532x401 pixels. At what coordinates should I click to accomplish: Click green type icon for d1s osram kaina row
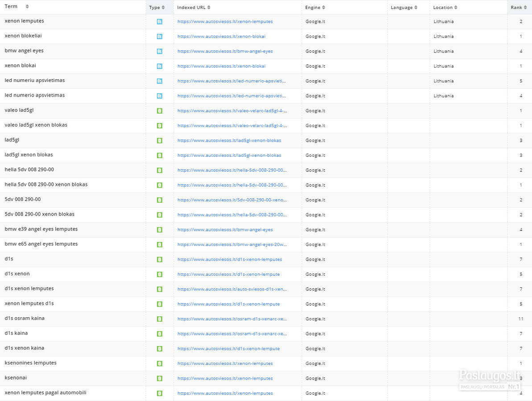point(160,319)
